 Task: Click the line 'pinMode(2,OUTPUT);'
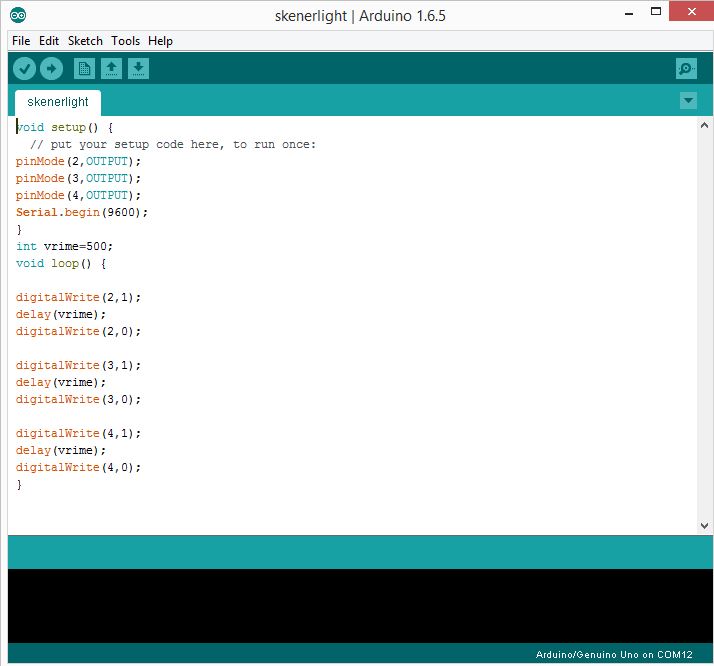pyautogui.click(x=78, y=162)
